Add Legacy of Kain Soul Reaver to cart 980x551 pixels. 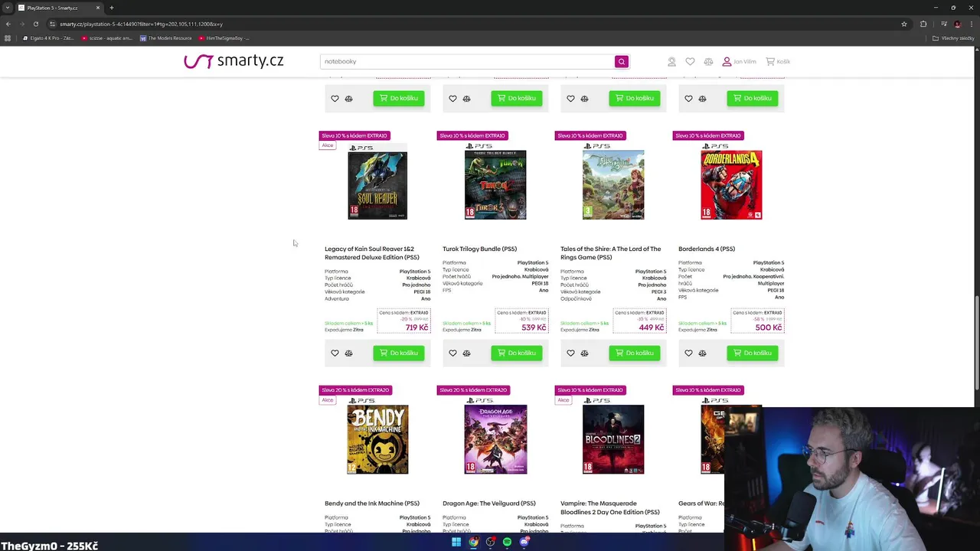tap(399, 353)
